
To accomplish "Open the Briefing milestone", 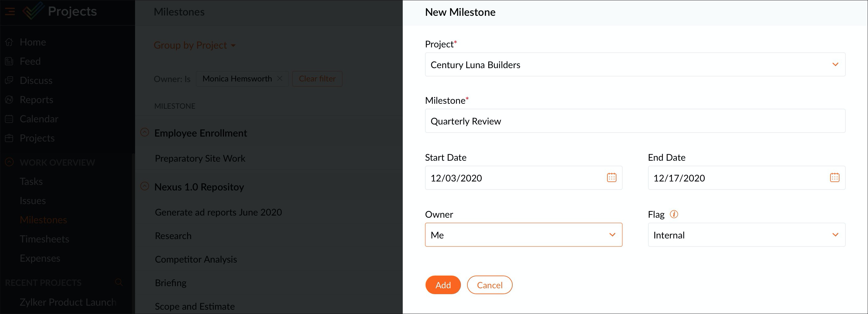I will click(x=170, y=283).
